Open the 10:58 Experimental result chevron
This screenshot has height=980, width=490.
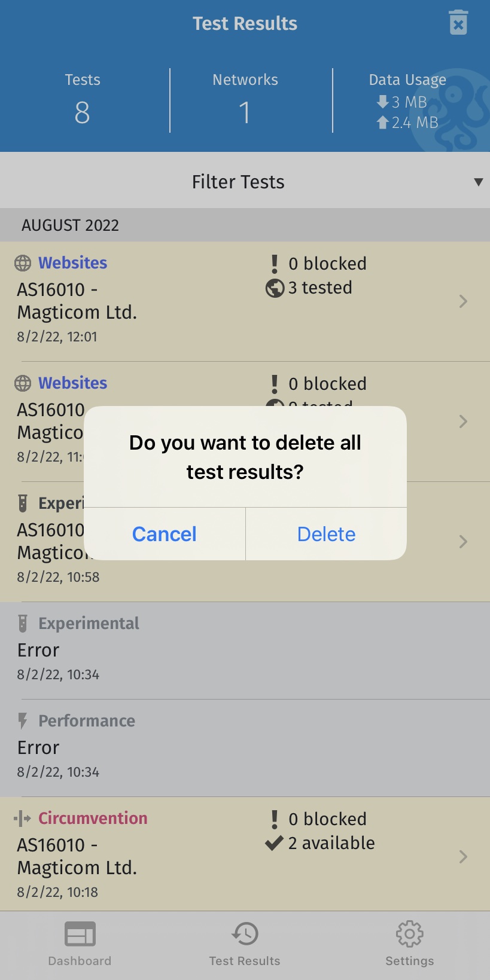coord(463,542)
